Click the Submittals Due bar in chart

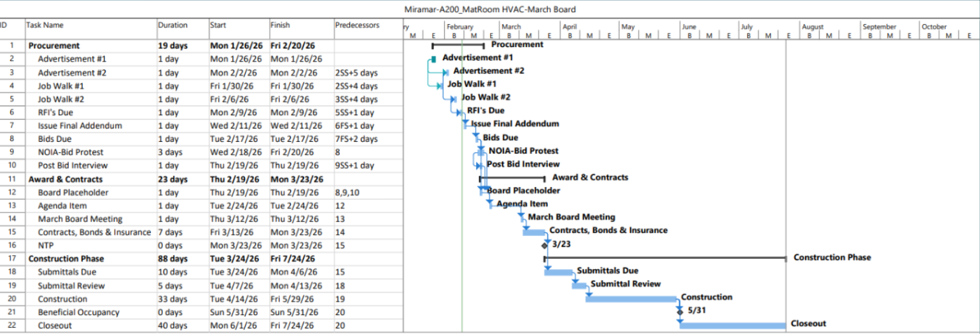[x=559, y=272]
